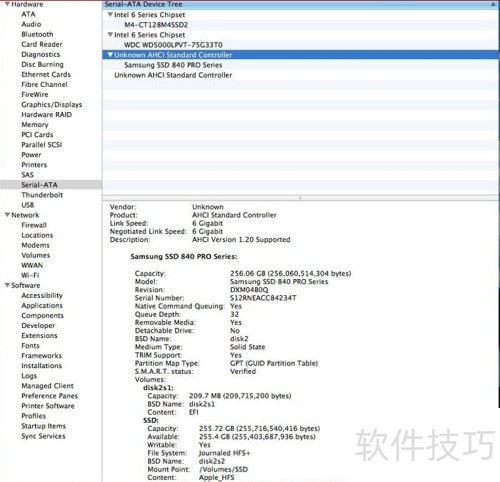
Task: Open Applications under Software
Action: [42, 305]
